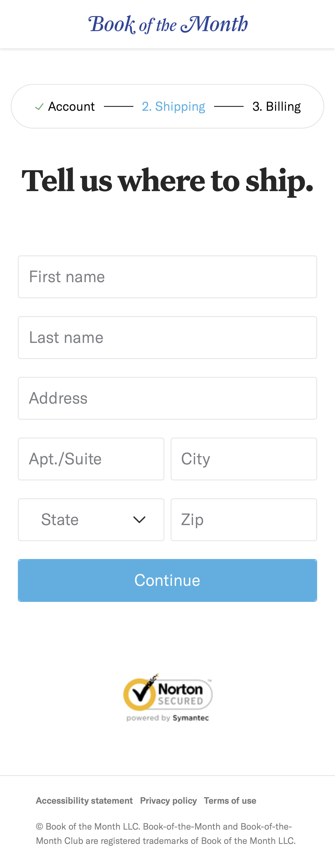Click the First name input field
Screen dimensions: 335x868
click(x=167, y=277)
